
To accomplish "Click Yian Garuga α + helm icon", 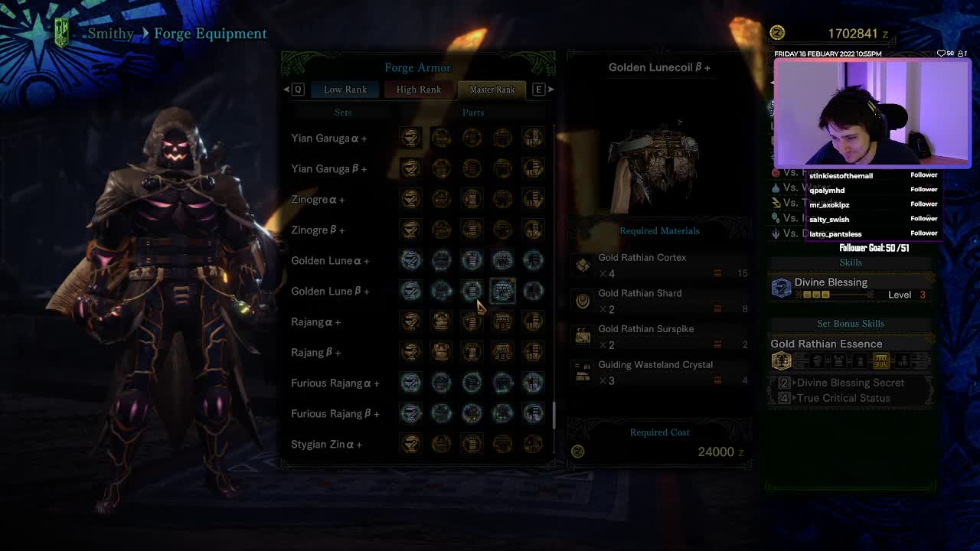I will pos(411,138).
